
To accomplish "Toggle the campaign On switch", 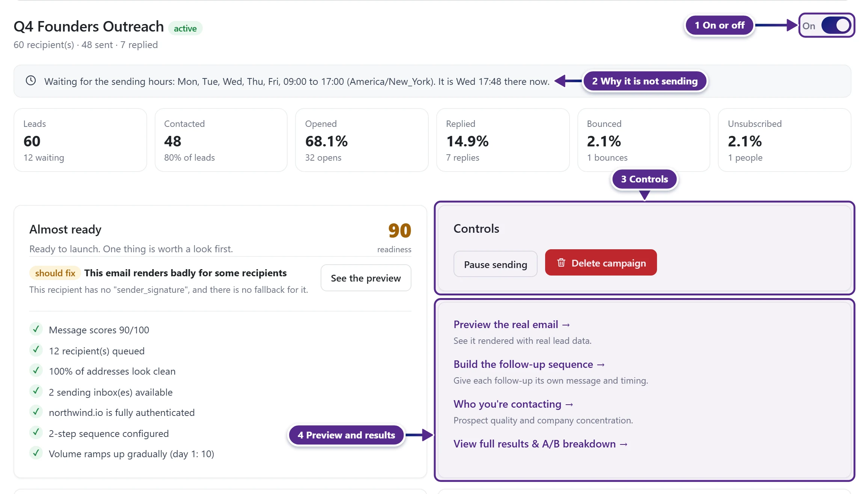I will coord(836,26).
